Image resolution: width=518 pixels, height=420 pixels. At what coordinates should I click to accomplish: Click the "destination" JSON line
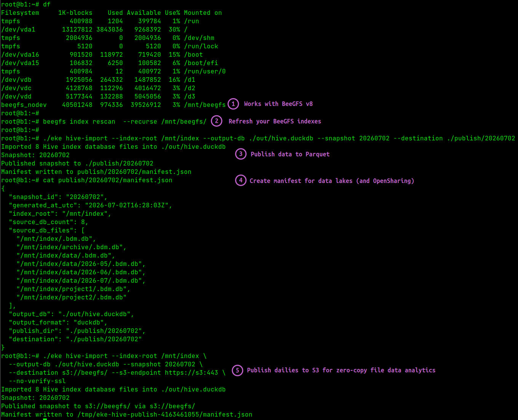[75, 339]
